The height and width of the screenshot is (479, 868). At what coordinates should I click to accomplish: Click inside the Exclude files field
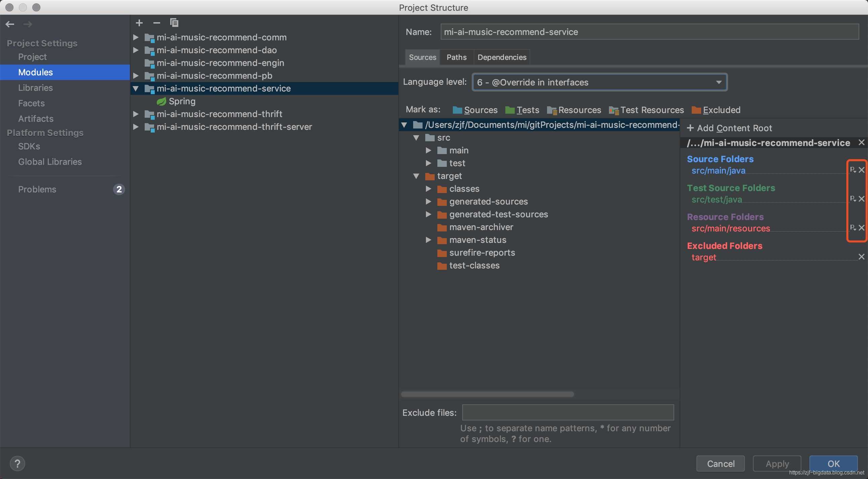coord(568,412)
